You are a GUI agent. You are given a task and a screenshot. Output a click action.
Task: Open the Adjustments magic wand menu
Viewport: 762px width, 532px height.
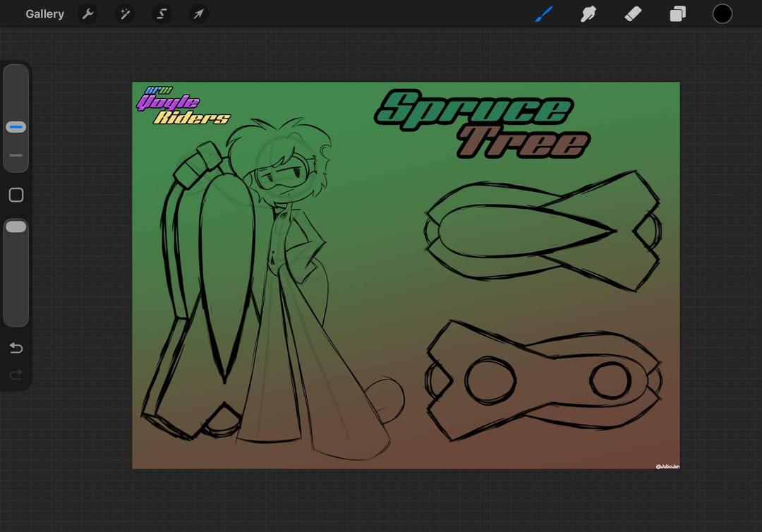tap(125, 14)
